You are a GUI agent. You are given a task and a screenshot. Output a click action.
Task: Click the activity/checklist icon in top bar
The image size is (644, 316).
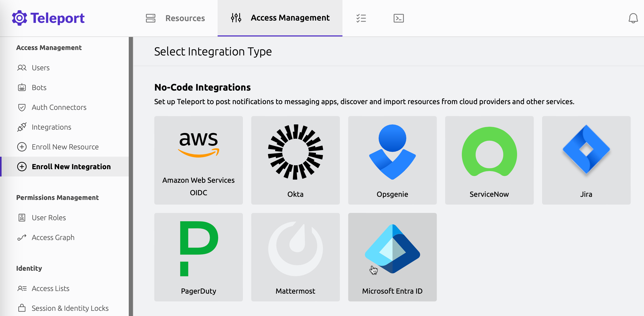point(361,18)
